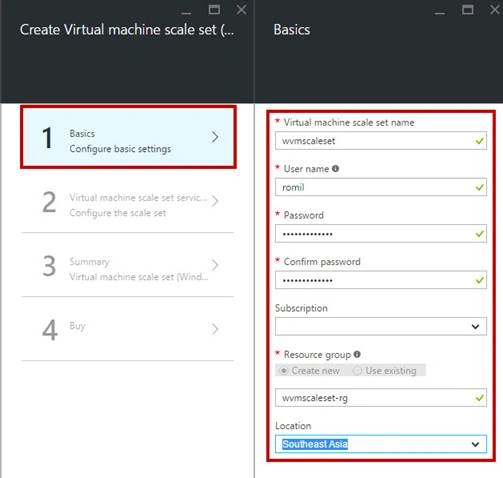This screenshot has height=478, width=503.
Task: Open step 2 Virtual machine scale set service
Action: click(x=128, y=201)
